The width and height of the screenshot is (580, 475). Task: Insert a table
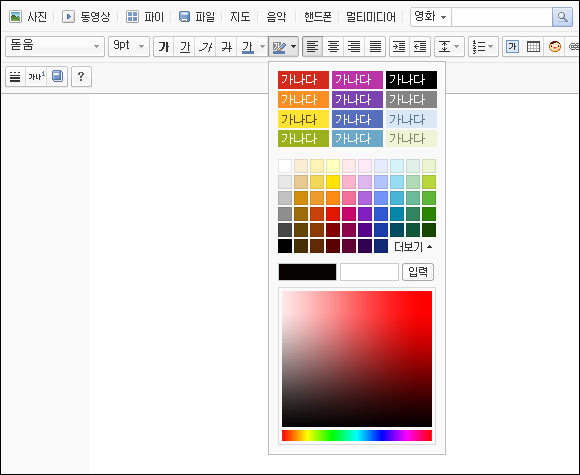[x=533, y=47]
